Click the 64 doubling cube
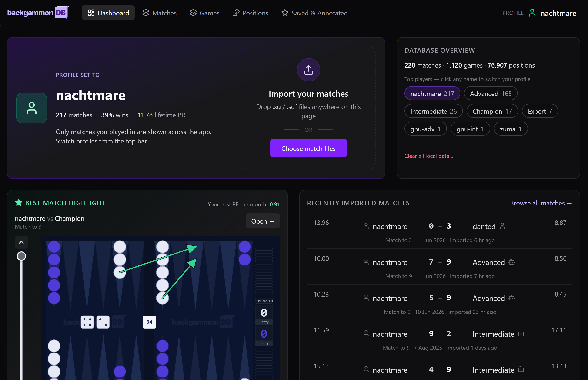Viewport: 588px width, 380px height. tap(149, 322)
